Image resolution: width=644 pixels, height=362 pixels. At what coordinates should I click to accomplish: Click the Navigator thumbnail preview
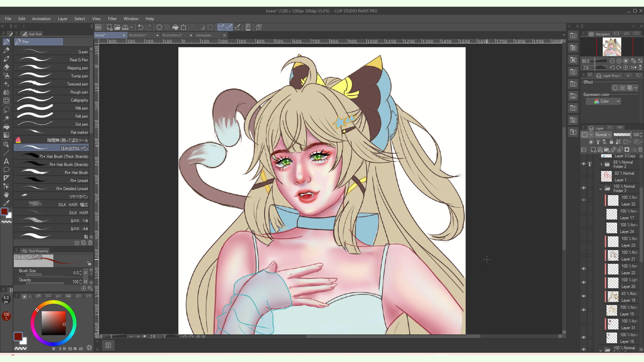[x=612, y=47]
